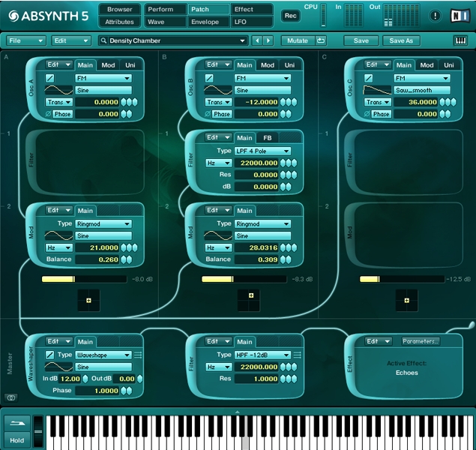Click the preset search magnifier icon
Image resolution: width=476 pixels, height=450 pixels.
click(103, 40)
